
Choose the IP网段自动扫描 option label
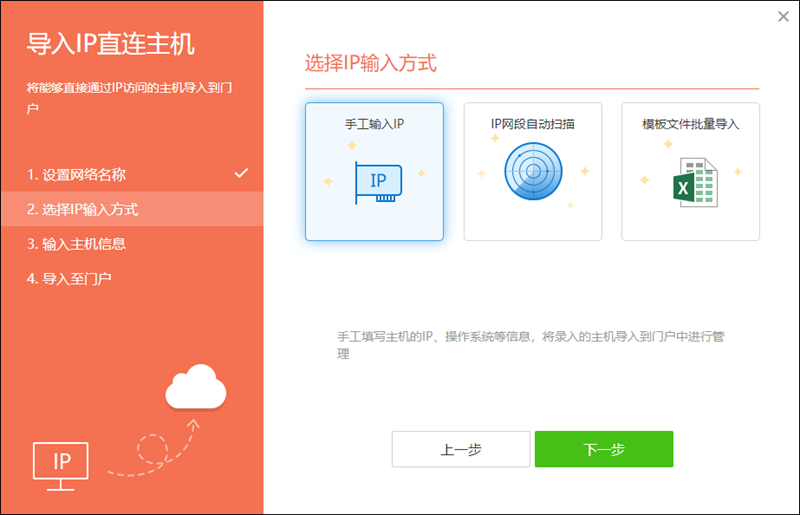(x=532, y=125)
